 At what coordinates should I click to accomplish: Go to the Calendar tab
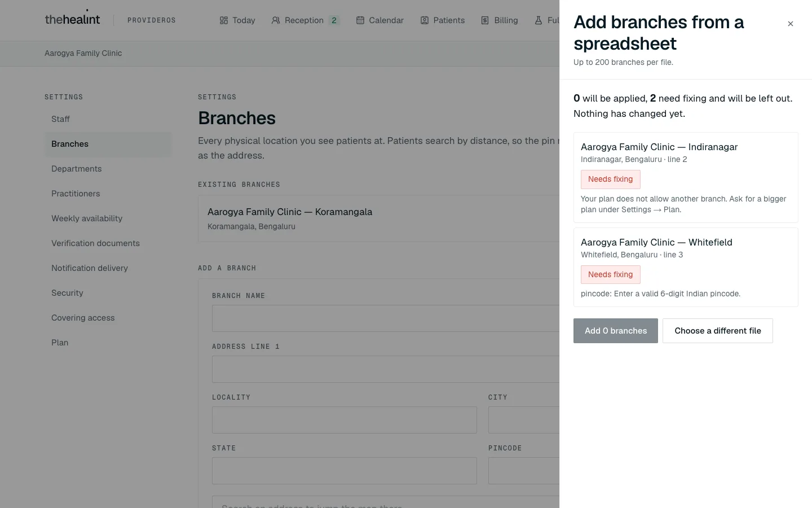point(380,20)
